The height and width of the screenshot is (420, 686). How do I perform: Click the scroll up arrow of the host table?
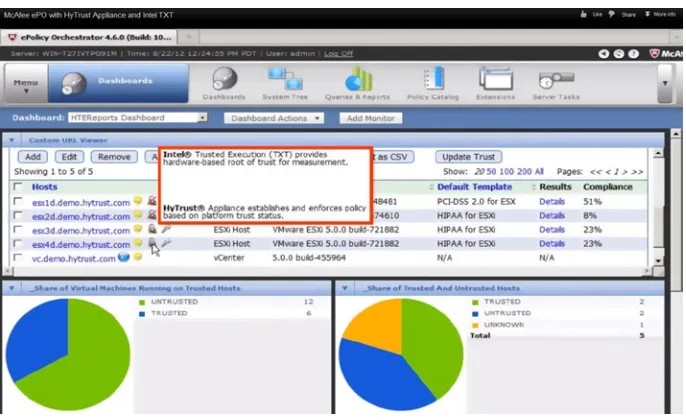pyautogui.click(x=658, y=154)
